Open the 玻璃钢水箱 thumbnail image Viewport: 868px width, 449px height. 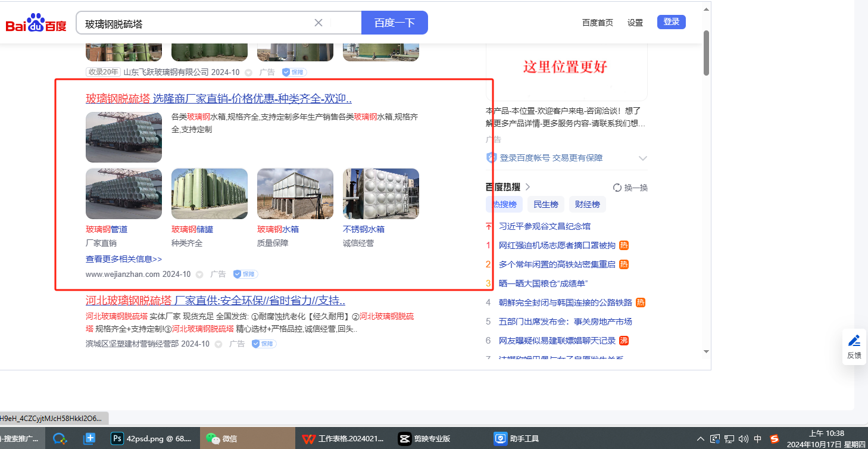(295, 194)
